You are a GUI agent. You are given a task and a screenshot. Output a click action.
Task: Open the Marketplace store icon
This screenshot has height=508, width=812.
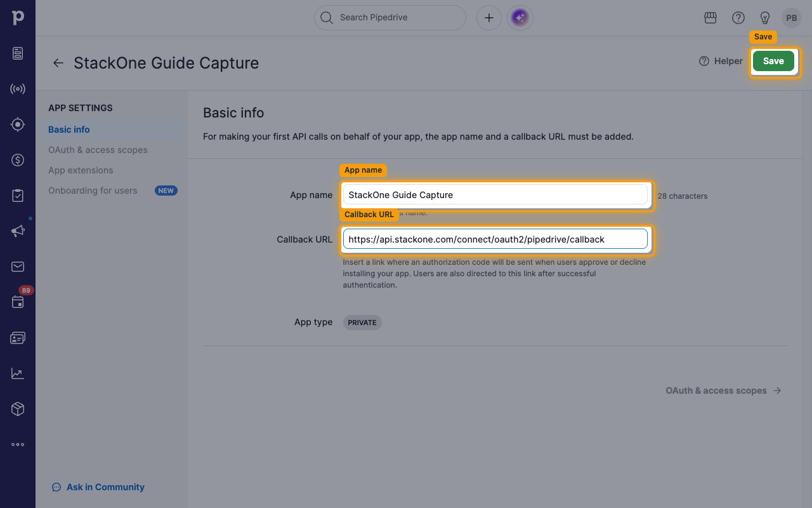[710, 18]
